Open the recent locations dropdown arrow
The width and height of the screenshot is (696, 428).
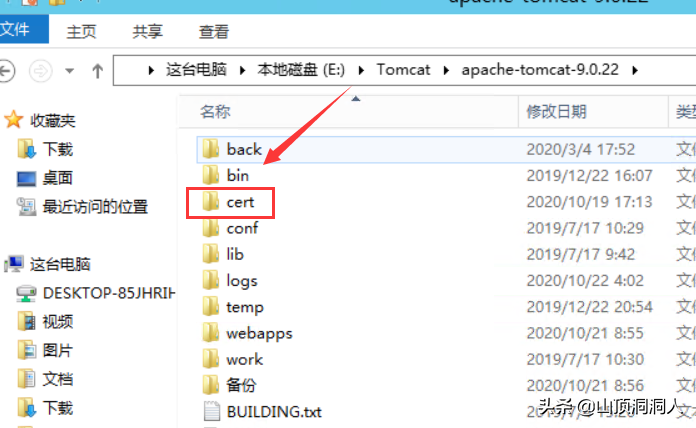pyautogui.click(x=70, y=71)
